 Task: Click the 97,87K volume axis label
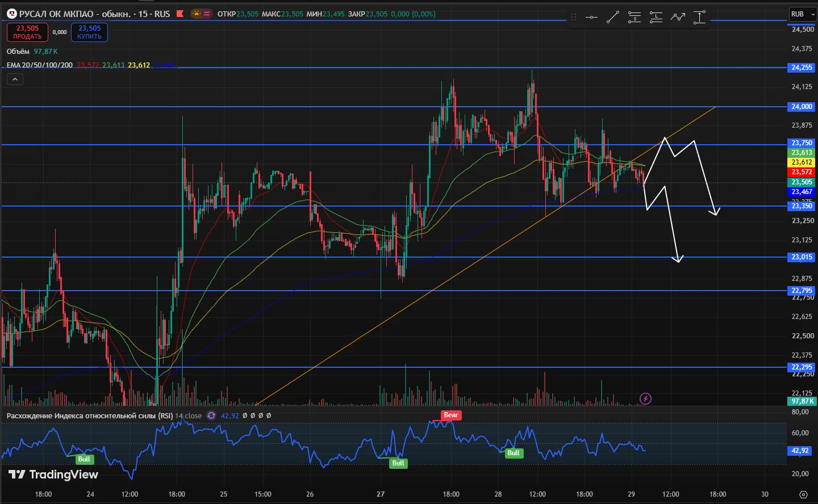[803, 401]
